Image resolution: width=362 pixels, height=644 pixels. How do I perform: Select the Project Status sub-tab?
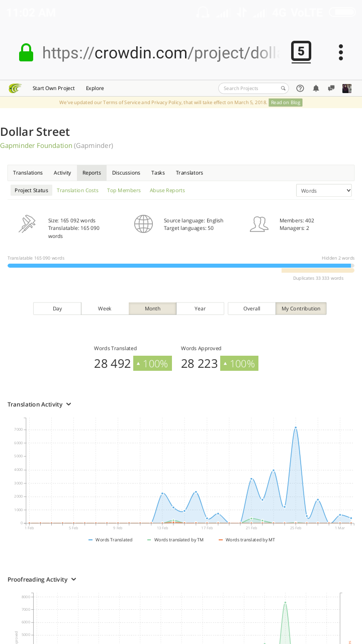(x=31, y=190)
